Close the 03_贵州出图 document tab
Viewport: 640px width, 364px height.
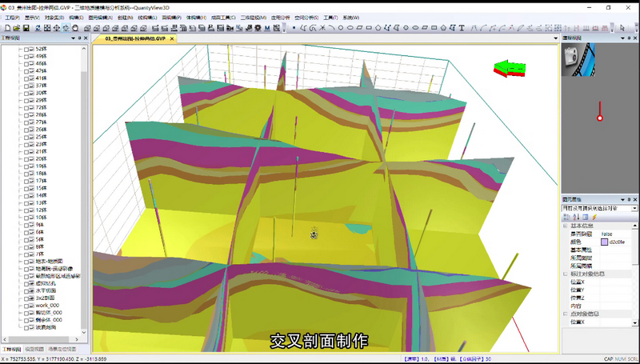coord(172,38)
